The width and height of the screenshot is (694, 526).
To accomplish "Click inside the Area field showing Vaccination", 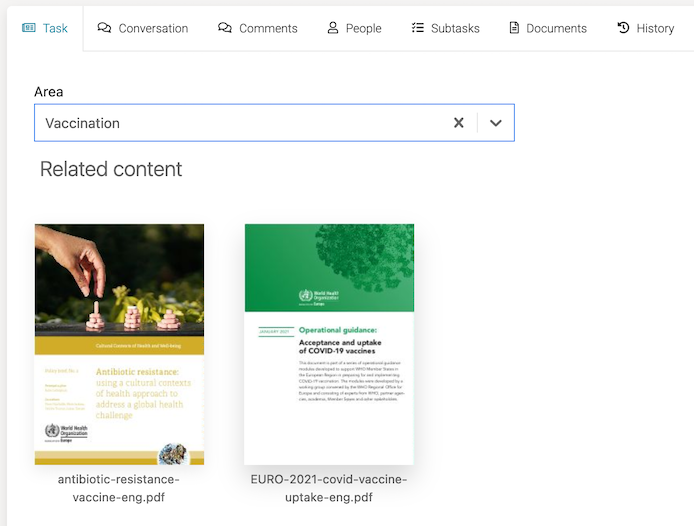I will click(274, 123).
